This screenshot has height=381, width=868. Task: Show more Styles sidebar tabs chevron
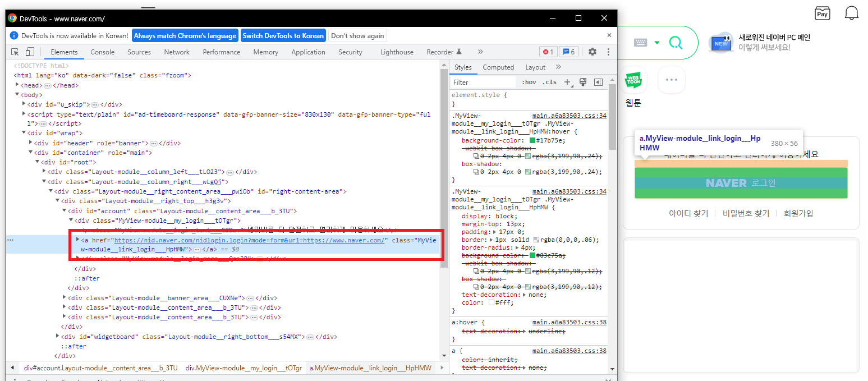(x=558, y=67)
